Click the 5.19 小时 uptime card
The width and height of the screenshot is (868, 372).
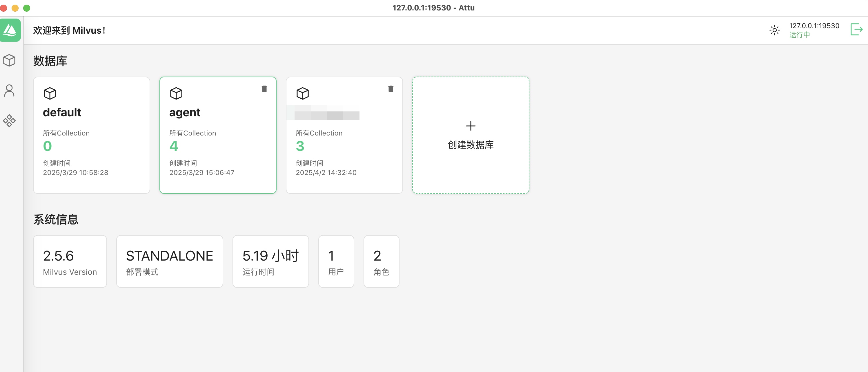coord(270,261)
